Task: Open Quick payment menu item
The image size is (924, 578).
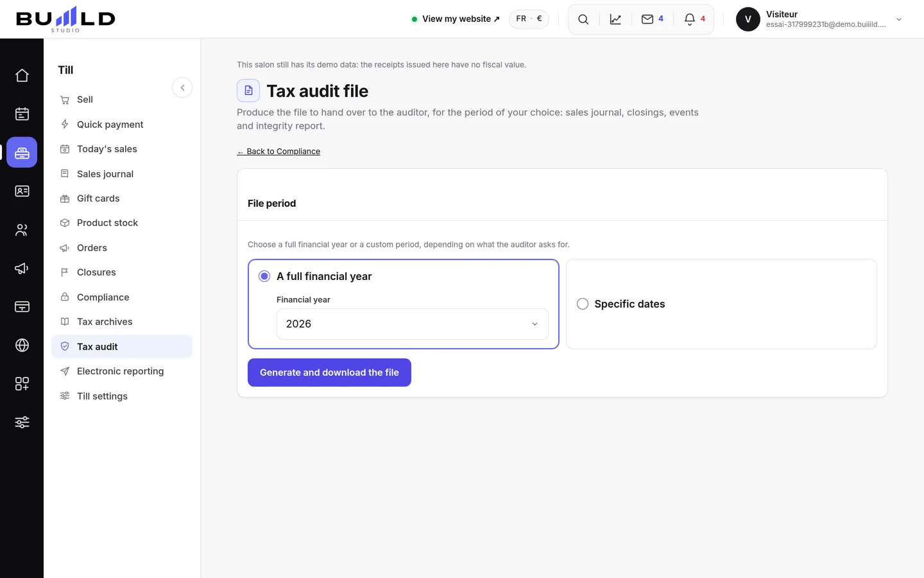Action: click(122, 125)
